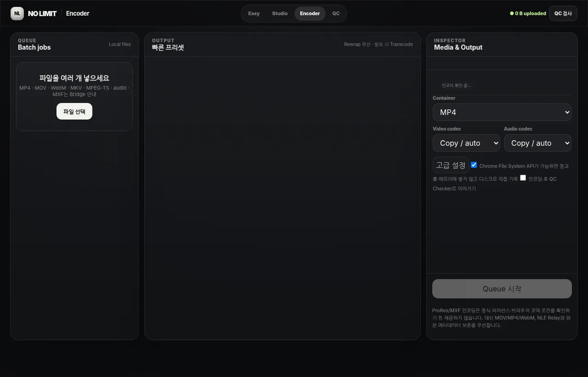
Task: Click the QC 검사 button
Action: pyautogui.click(x=563, y=14)
